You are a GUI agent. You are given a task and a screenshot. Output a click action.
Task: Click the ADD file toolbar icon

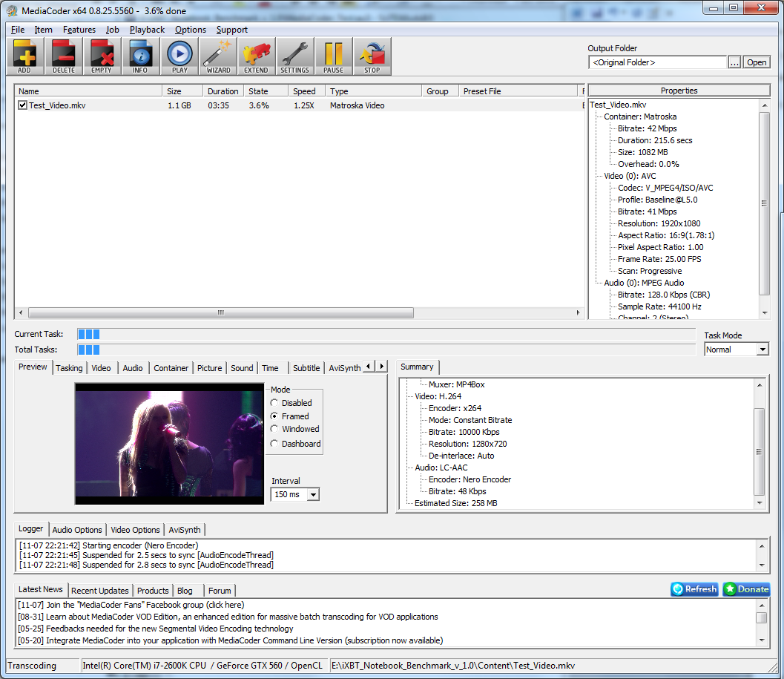[x=25, y=56]
